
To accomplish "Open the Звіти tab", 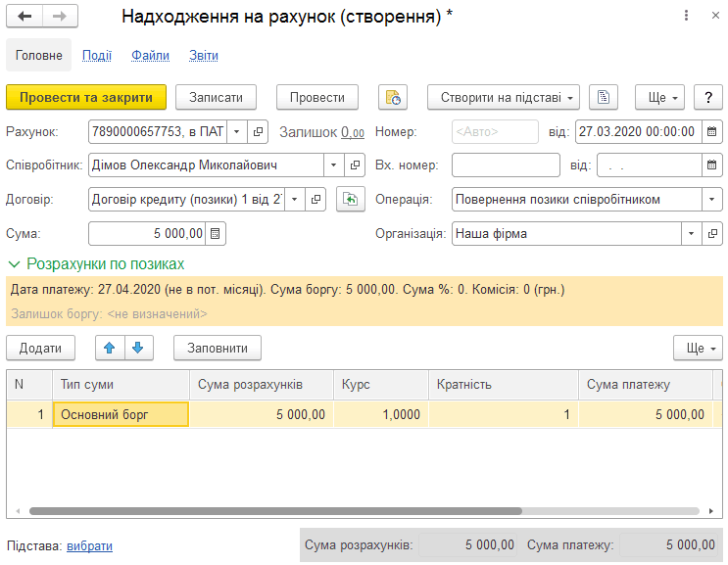I will pyautogui.click(x=204, y=55).
